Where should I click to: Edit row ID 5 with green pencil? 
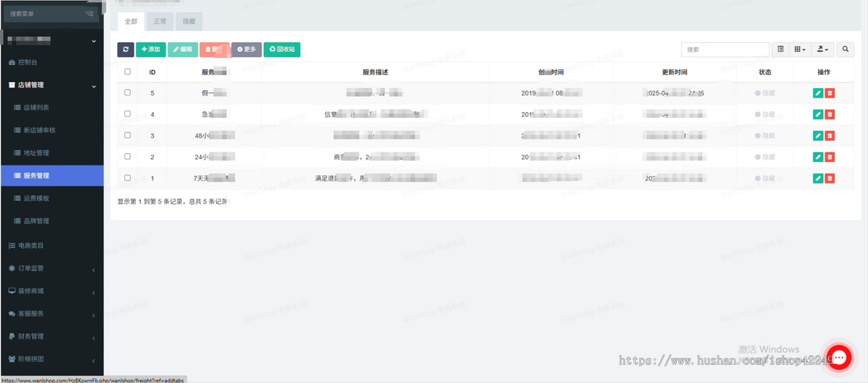[817, 93]
